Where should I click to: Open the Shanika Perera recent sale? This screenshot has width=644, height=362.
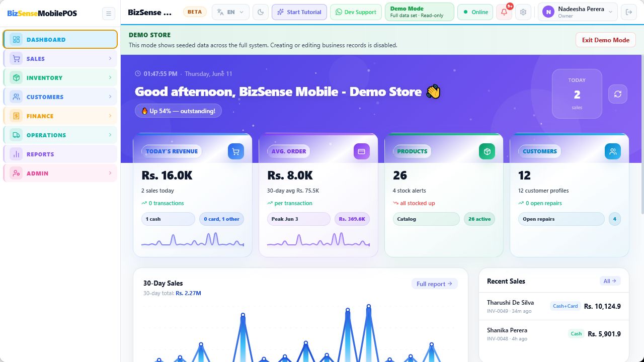click(553, 334)
